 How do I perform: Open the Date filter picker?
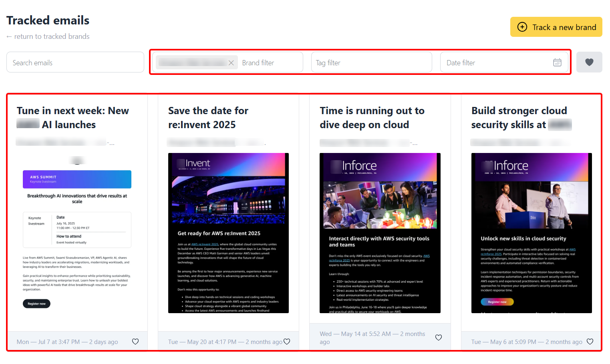tap(504, 62)
